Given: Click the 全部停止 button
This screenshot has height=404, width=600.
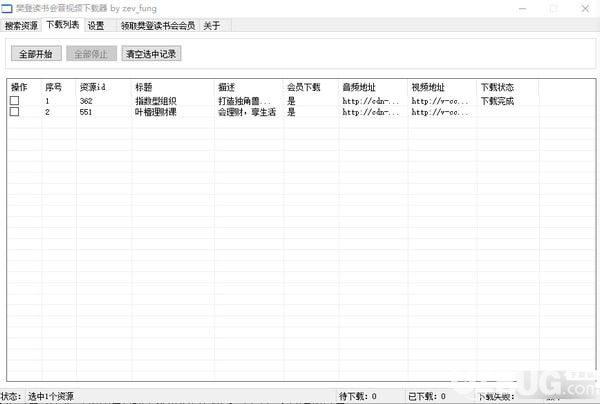Looking at the screenshot, I should pos(91,54).
